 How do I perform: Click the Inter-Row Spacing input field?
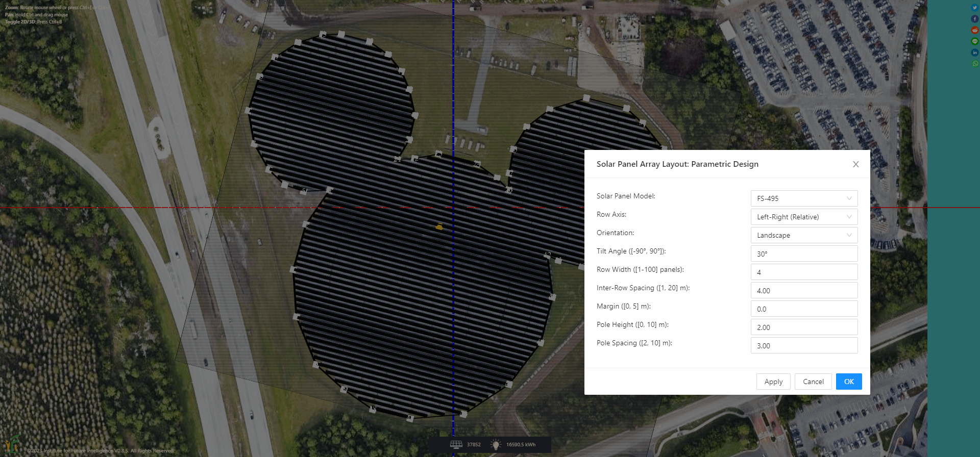803,290
